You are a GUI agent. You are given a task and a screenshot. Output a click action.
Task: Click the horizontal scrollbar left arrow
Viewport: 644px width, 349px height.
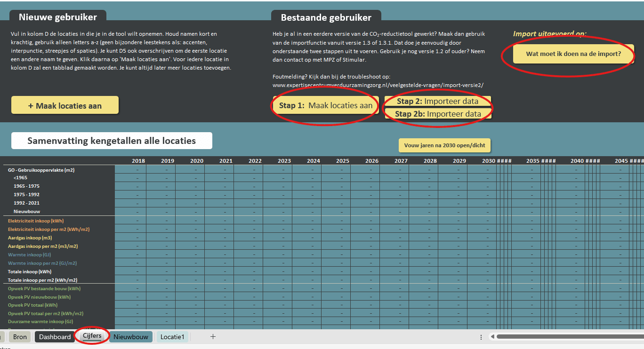(x=492, y=337)
